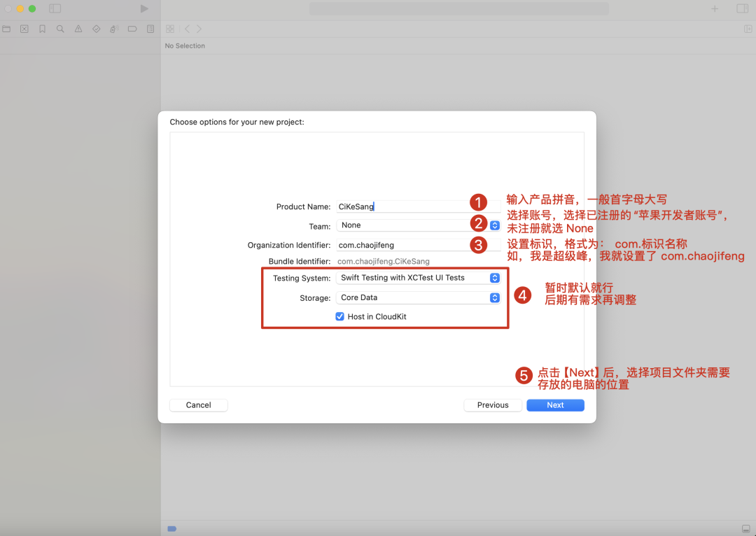Click the related items grid icon
This screenshot has height=536, width=756.
[x=169, y=29]
